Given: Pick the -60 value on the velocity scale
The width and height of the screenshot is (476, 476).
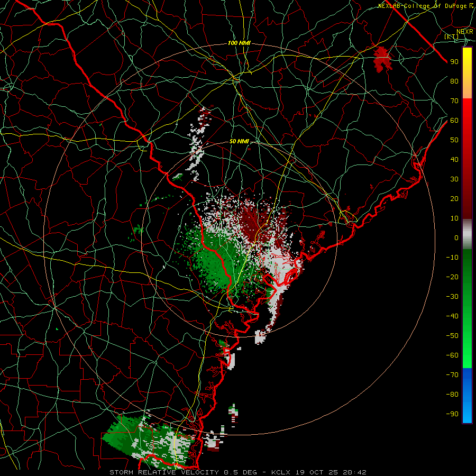Looking at the screenshot, I should pos(452,355).
